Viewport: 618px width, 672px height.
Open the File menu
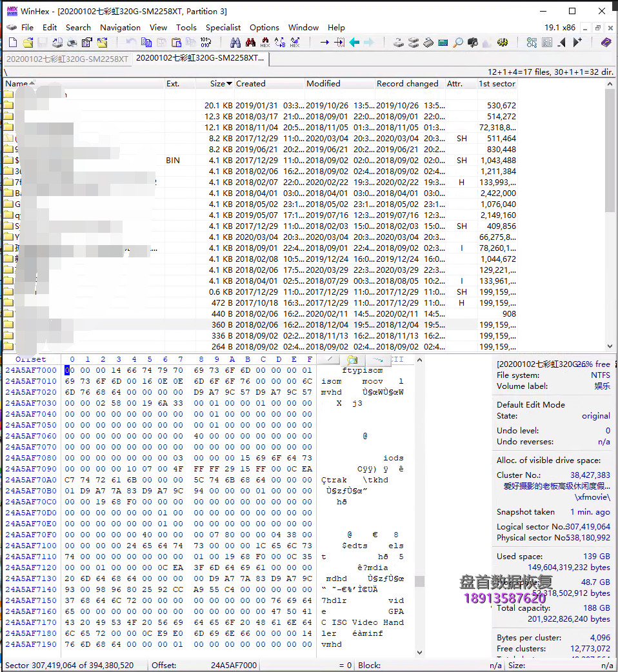[27, 28]
